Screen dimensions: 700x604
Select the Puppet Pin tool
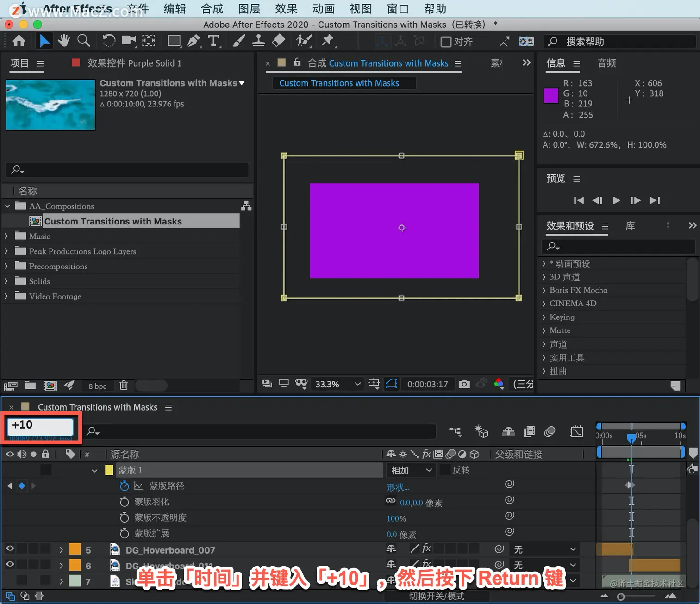pyautogui.click(x=328, y=41)
